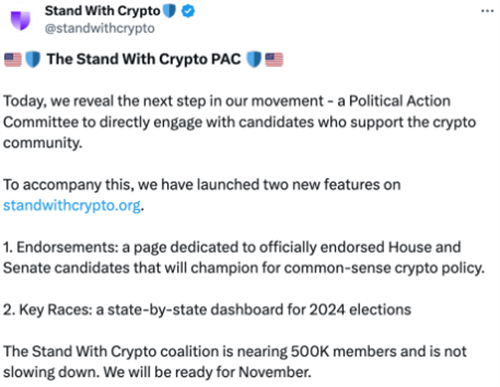Click the shield emoji after 'PAC'

coord(254,60)
